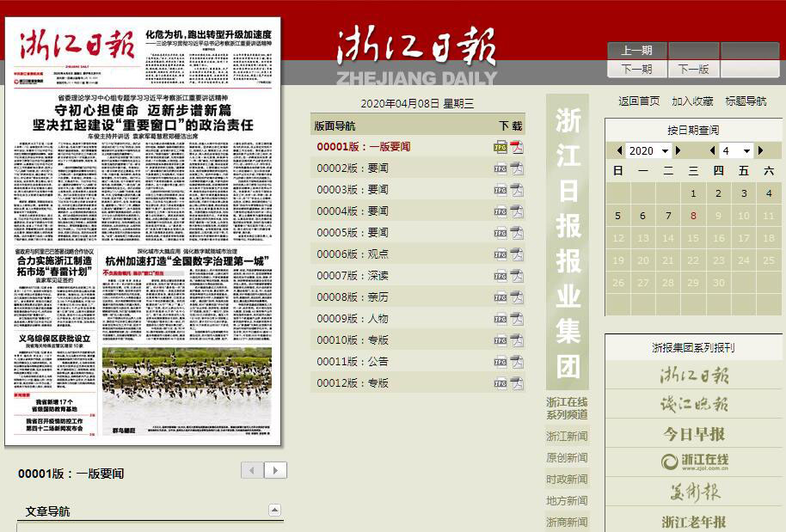Download JPG of 00009版 人物
Screen dimensions: 786x532
[x=500, y=319]
